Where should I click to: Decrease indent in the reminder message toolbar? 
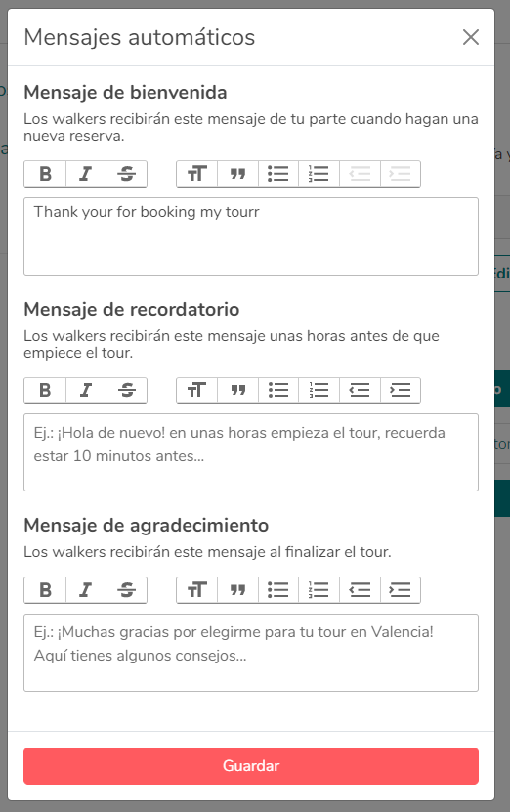360,390
